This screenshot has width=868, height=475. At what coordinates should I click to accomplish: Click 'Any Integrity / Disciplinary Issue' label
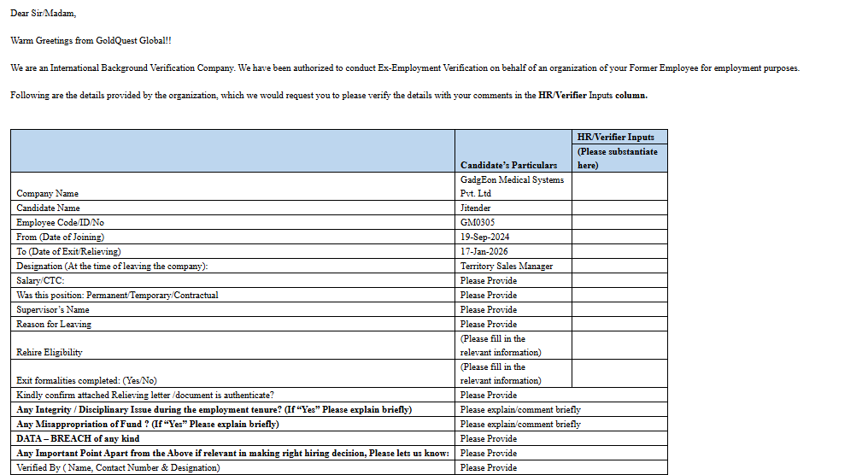pos(214,410)
